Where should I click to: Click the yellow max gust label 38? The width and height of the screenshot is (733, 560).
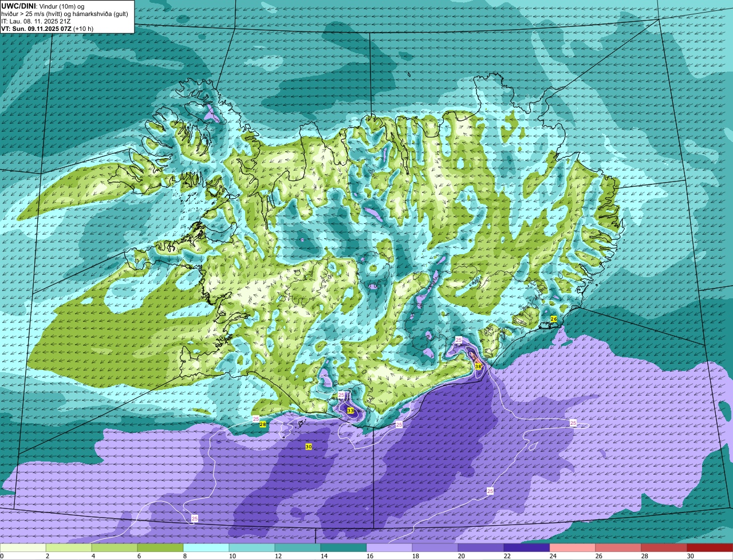pos(478,366)
